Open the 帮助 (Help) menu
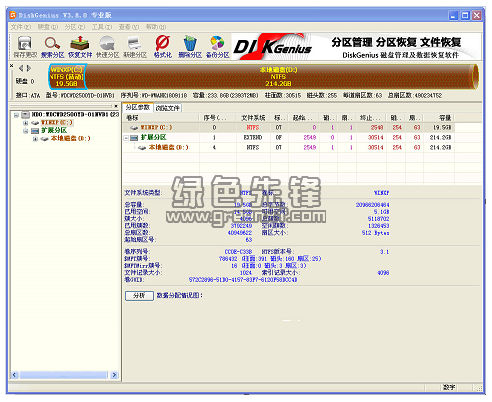 point(156,27)
